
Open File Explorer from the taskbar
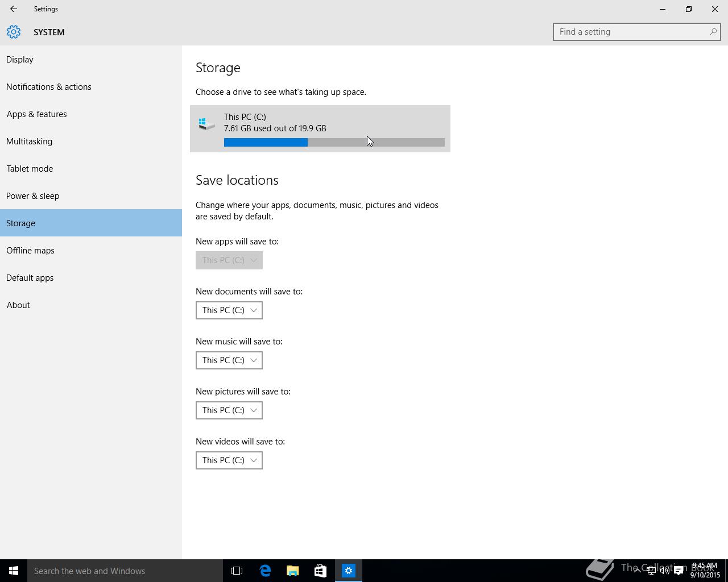[x=292, y=571]
